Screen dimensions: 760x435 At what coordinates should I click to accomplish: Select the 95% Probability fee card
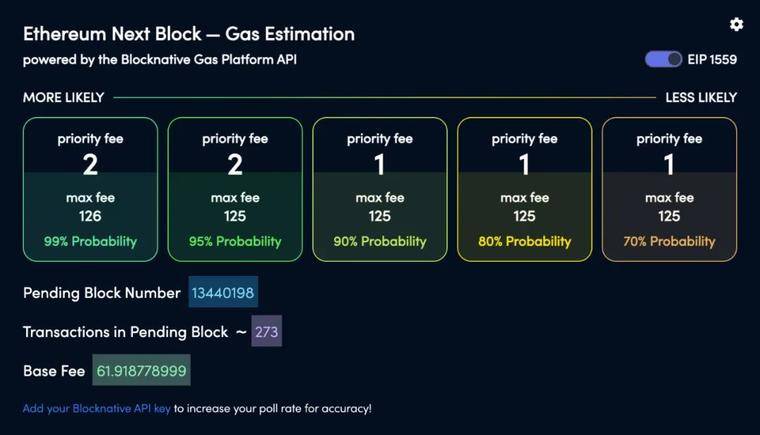[x=235, y=189]
